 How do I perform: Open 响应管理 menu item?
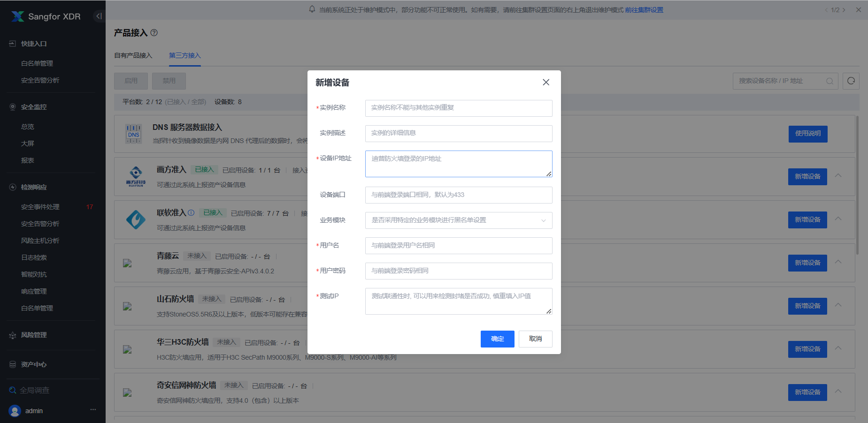point(34,291)
